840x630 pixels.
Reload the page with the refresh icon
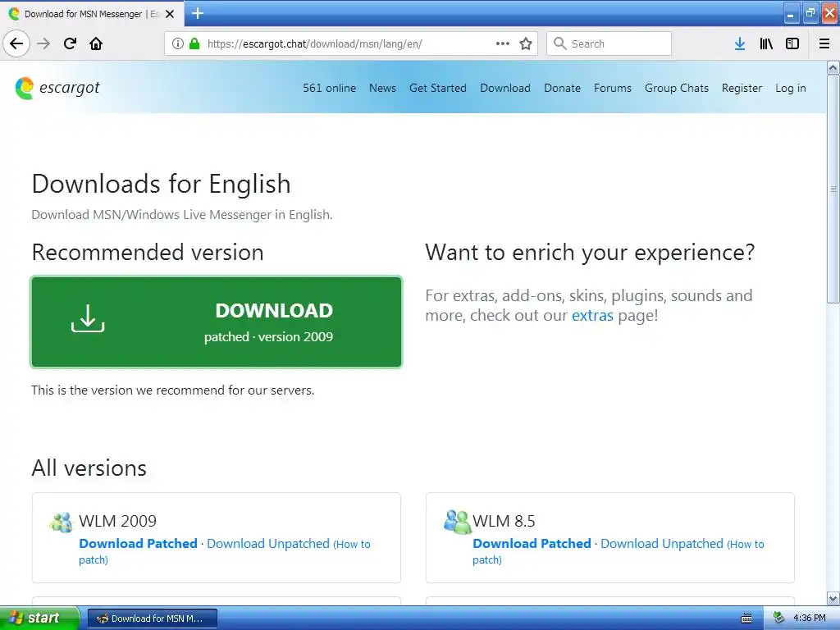click(x=70, y=43)
